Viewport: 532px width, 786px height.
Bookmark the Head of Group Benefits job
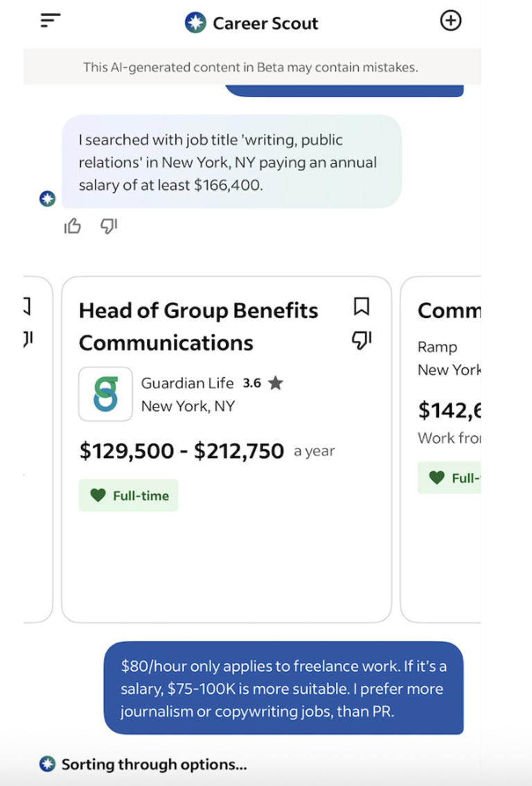[361, 306]
